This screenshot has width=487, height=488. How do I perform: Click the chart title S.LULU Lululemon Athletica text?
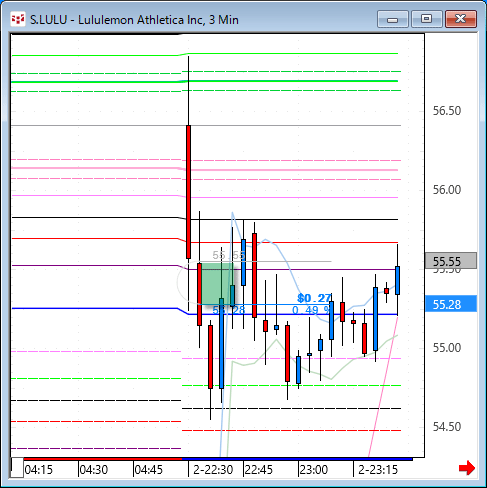[134, 20]
